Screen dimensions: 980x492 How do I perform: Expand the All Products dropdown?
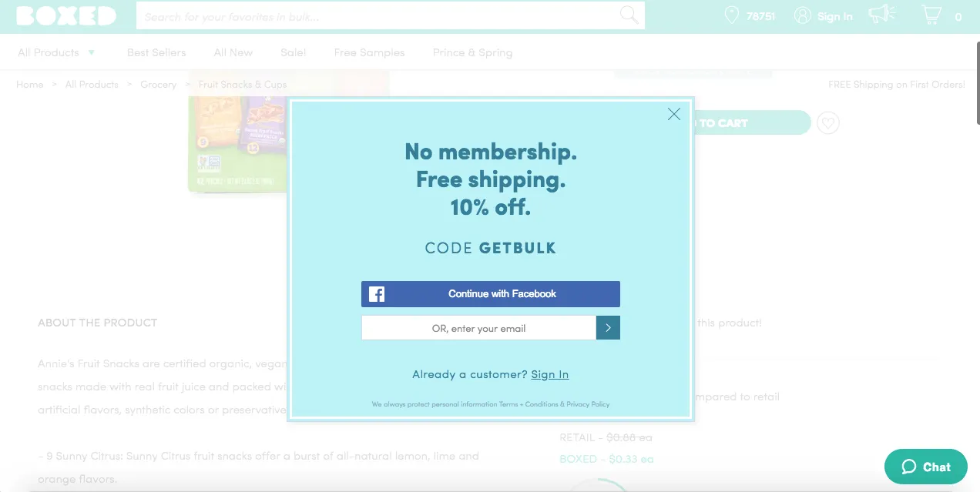point(56,52)
